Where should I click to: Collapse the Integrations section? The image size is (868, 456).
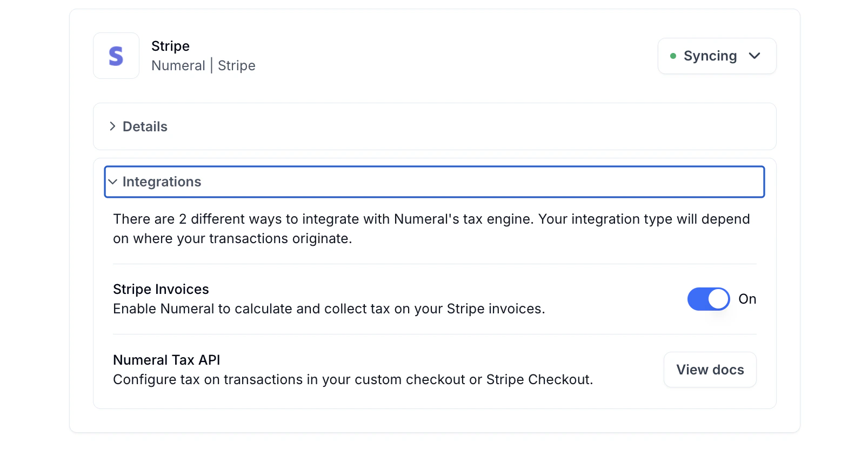coord(435,182)
